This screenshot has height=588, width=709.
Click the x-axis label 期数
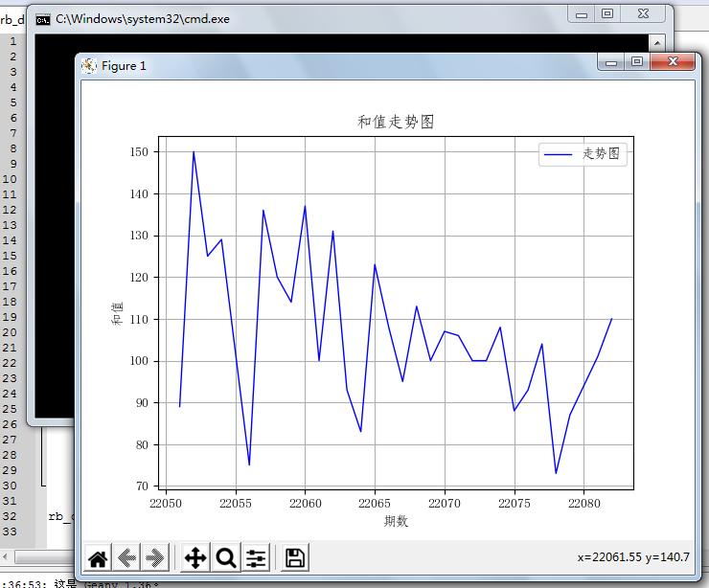click(396, 522)
